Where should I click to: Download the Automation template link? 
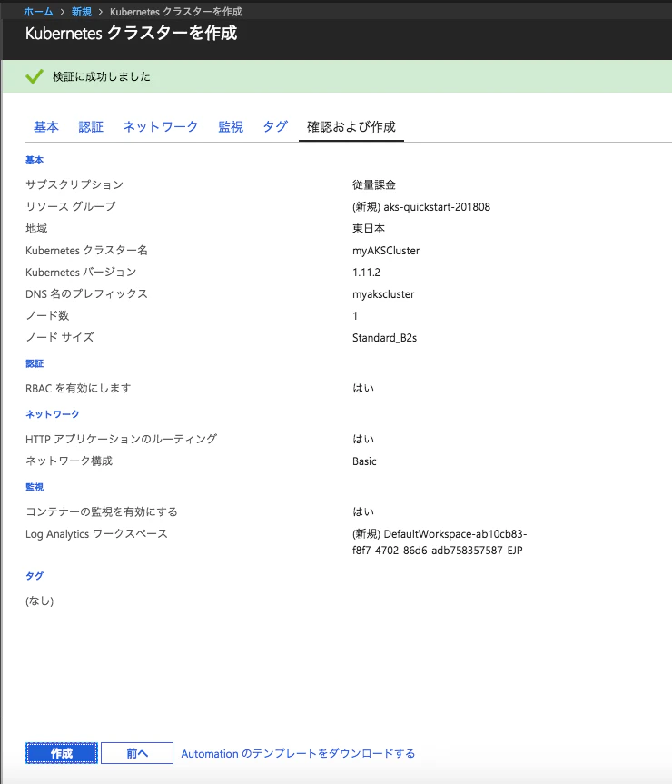(298, 753)
